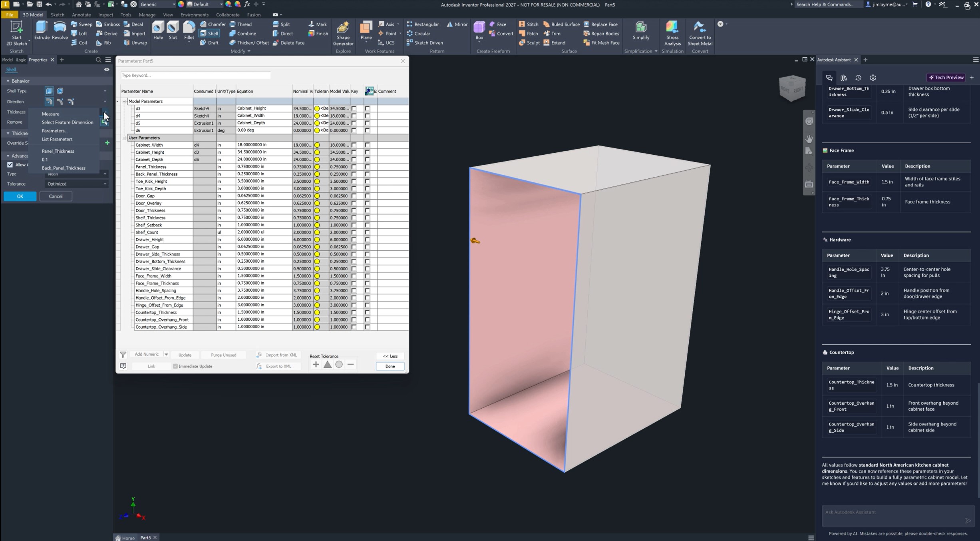
Task: Toggle Shell preview eye icon
Action: 107,70
